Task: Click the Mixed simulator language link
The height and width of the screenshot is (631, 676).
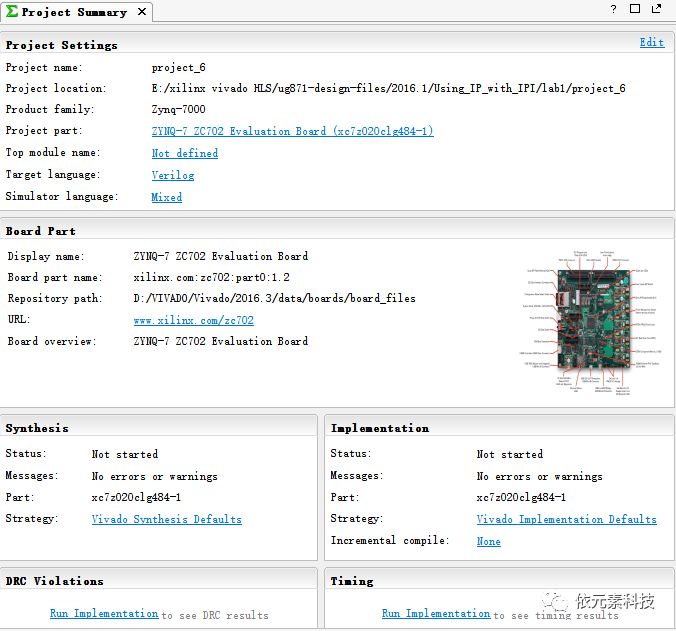Action: coord(166,197)
